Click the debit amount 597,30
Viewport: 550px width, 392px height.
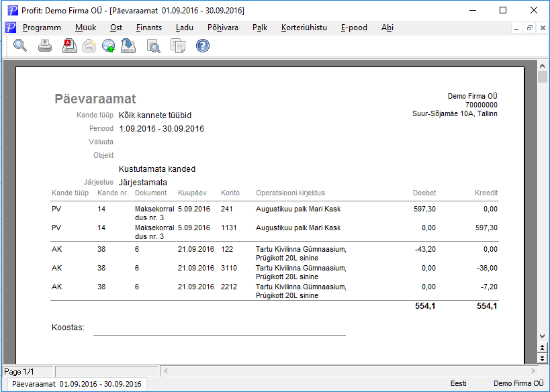click(x=425, y=209)
